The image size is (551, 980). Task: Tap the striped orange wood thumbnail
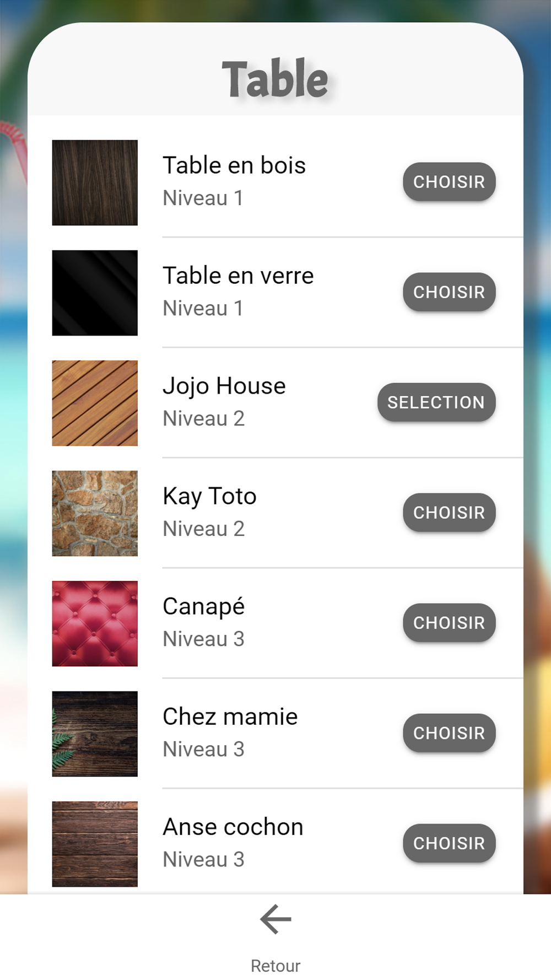point(95,403)
